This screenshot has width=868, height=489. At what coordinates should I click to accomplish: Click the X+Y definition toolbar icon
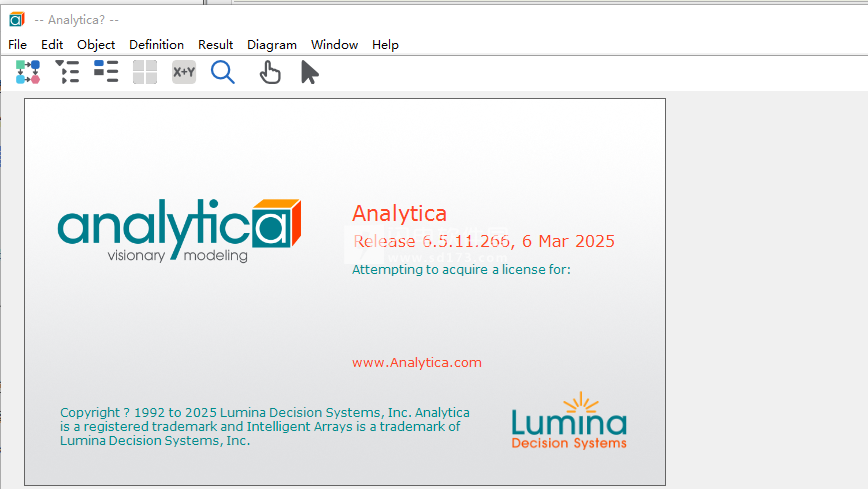[x=184, y=72]
